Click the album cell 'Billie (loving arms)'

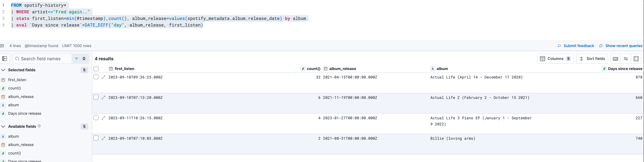coord(453,138)
